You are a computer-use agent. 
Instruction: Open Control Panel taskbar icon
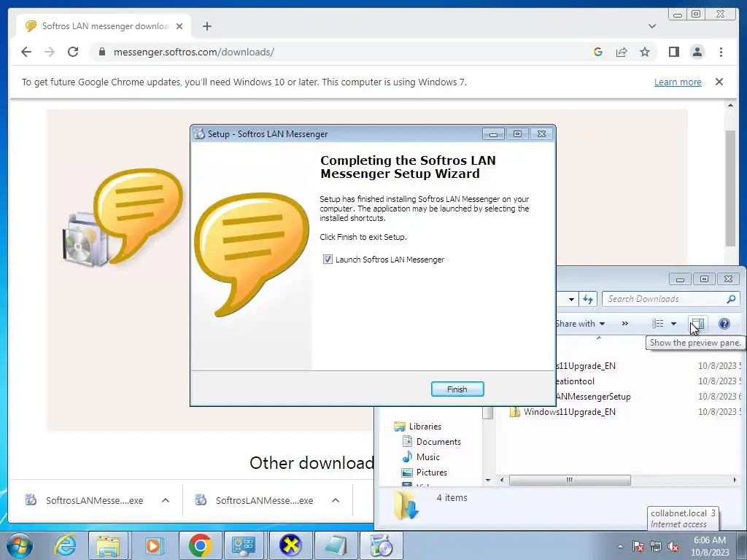tap(244, 545)
